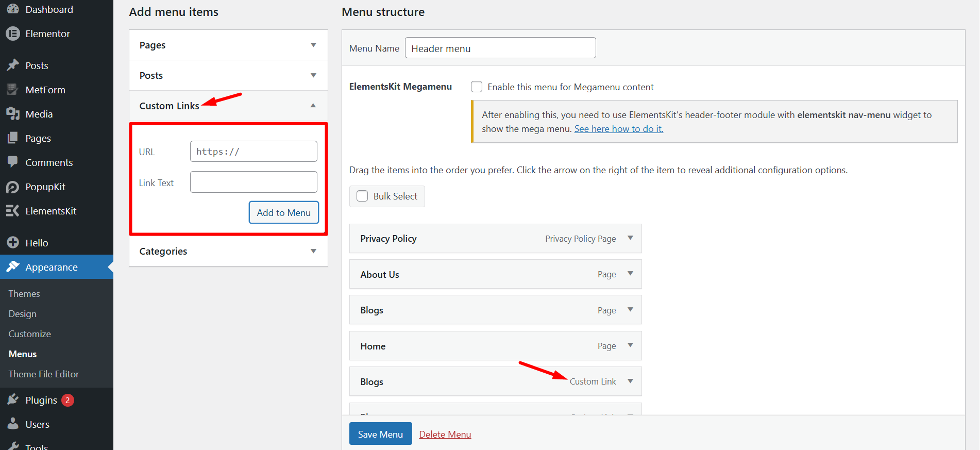Click the 'Custom Link' type label
The width and height of the screenshot is (980, 450).
(x=593, y=381)
